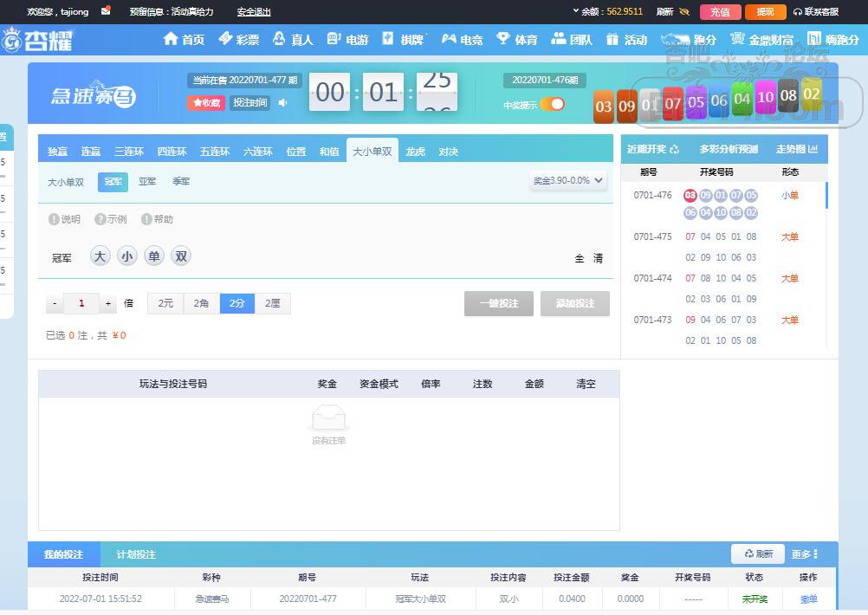Select the 大 option for 冠军
Viewport: 868px width, 615px height.
(x=100, y=256)
